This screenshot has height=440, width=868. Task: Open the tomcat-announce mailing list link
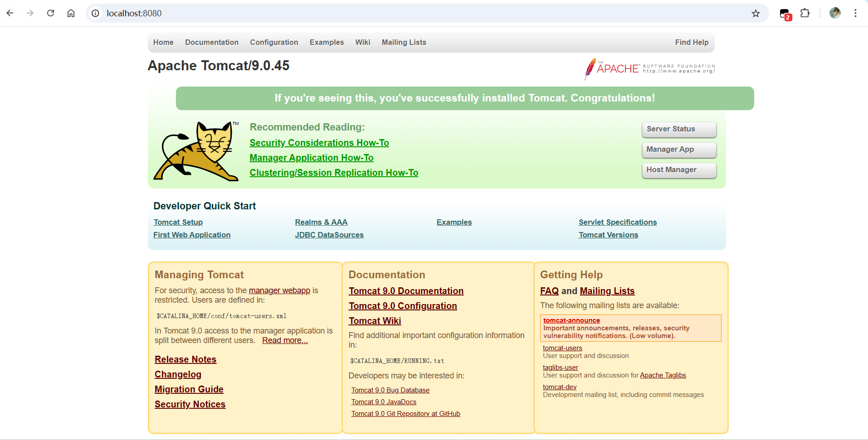(x=571, y=320)
